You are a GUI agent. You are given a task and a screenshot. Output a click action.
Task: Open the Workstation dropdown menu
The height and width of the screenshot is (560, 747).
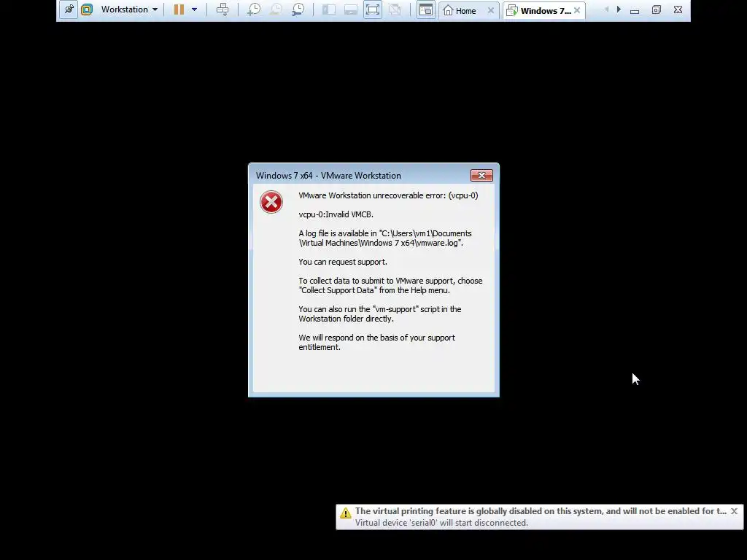(x=129, y=9)
